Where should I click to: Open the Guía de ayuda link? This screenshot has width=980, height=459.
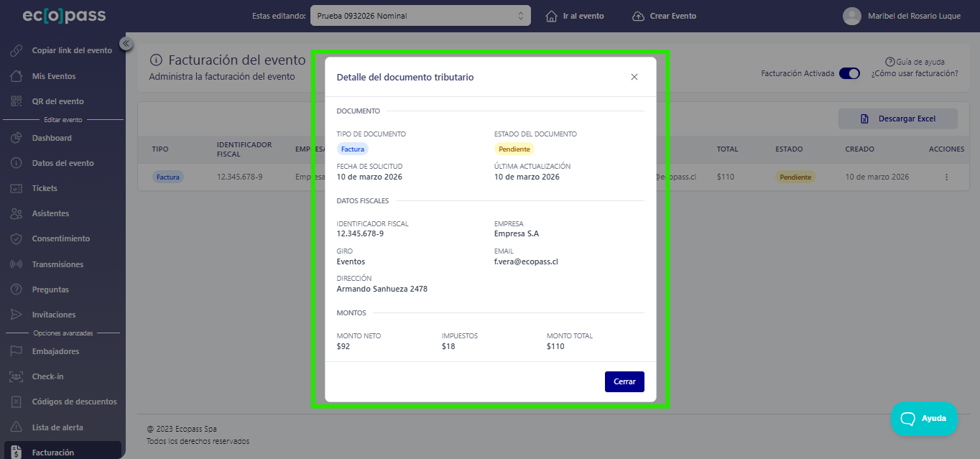(x=915, y=62)
